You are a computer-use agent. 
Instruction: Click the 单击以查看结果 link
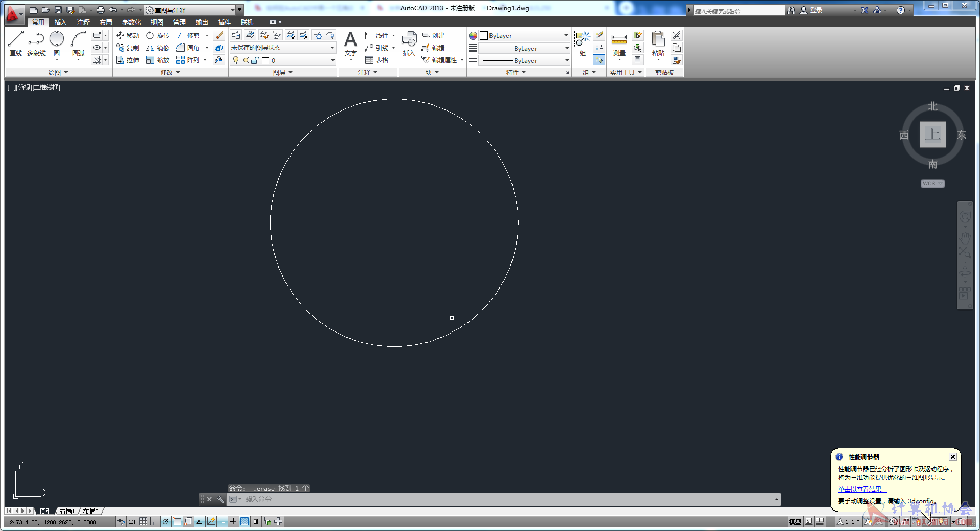pyautogui.click(x=861, y=489)
